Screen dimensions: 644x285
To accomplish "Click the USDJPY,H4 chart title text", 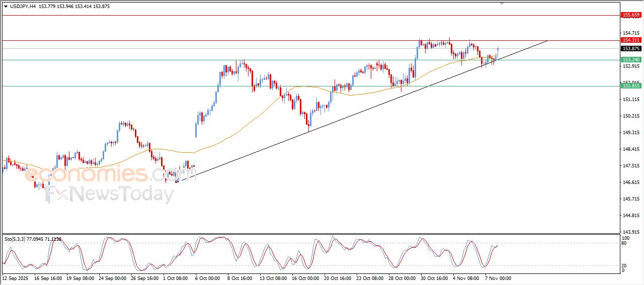I will [23, 7].
